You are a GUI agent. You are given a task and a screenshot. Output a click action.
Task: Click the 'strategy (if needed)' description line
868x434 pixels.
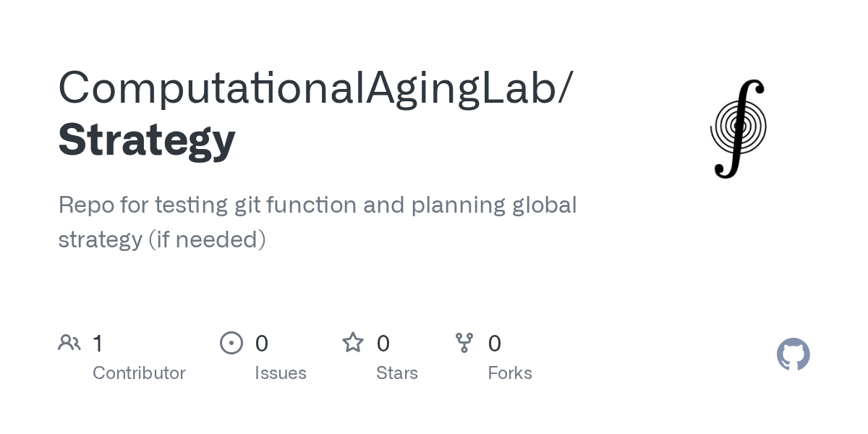pos(162,239)
